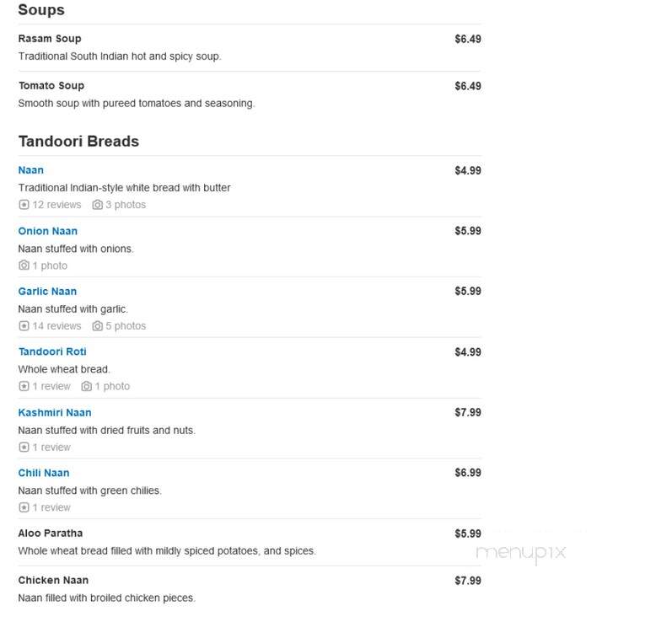Click the camera icon beside 5 photos

(x=97, y=326)
